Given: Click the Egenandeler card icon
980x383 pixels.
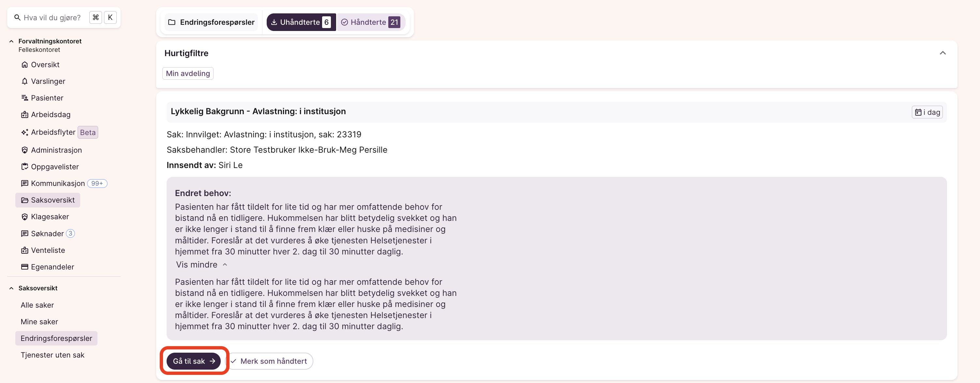Looking at the screenshot, I should click(25, 267).
